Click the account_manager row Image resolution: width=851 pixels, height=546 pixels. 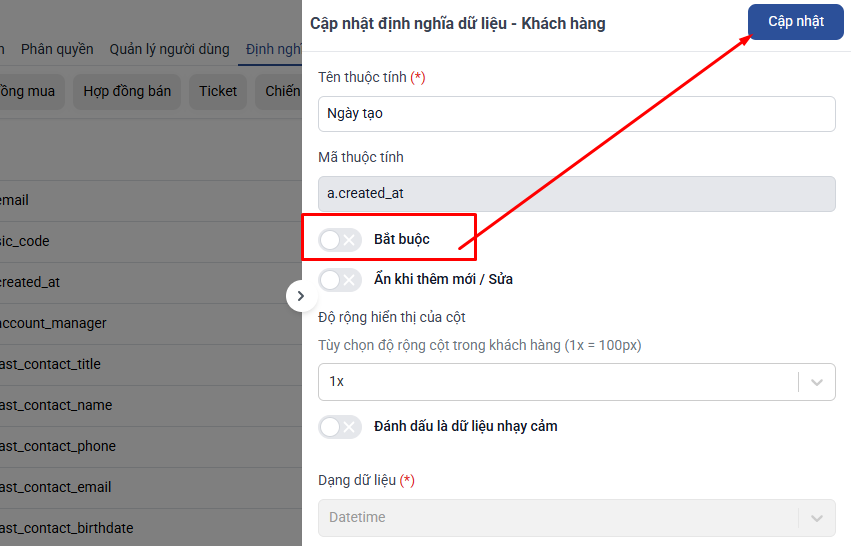pyautogui.click(x=151, y=323)
